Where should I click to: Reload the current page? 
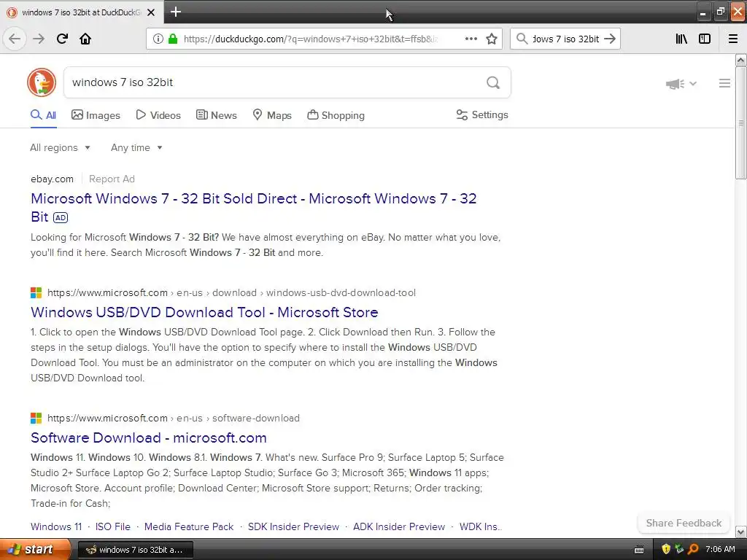62,39
